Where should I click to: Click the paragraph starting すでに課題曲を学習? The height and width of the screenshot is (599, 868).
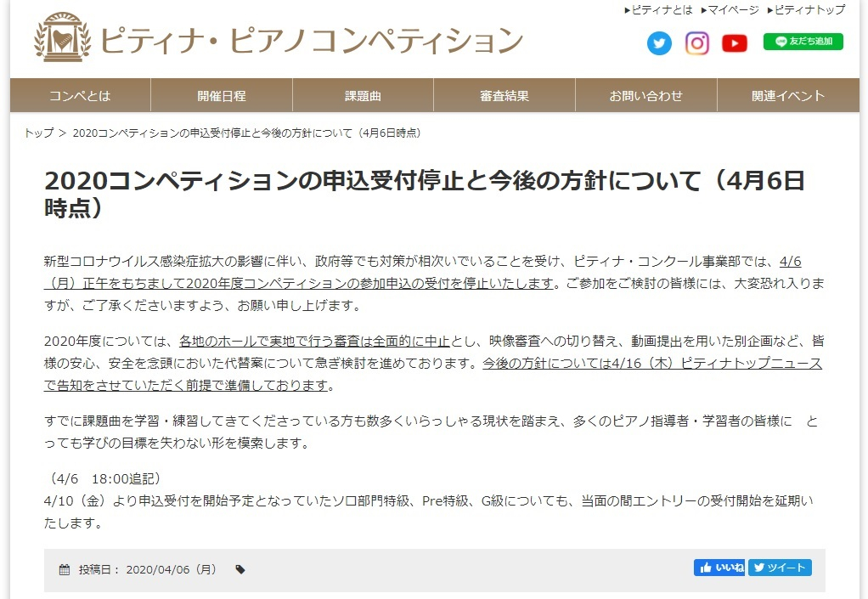point(431,432)
